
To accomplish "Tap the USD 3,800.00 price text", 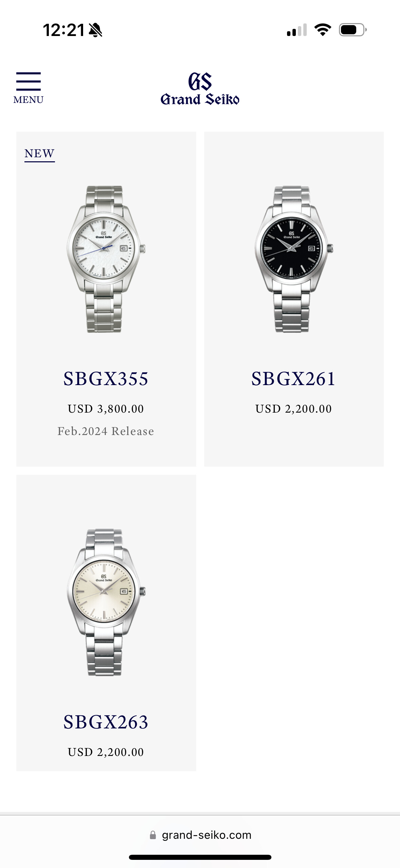I will coord(106,409).
